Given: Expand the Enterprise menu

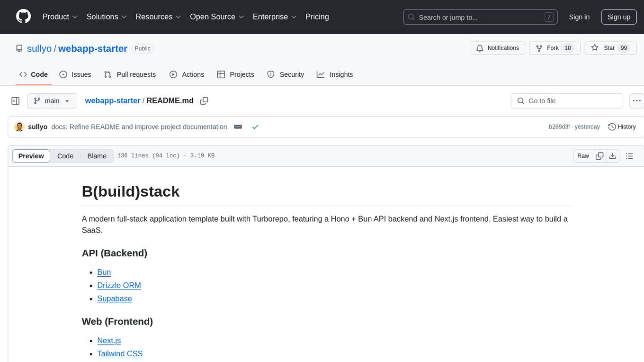Looking at the screenshot, I should [x=275, y=17].
